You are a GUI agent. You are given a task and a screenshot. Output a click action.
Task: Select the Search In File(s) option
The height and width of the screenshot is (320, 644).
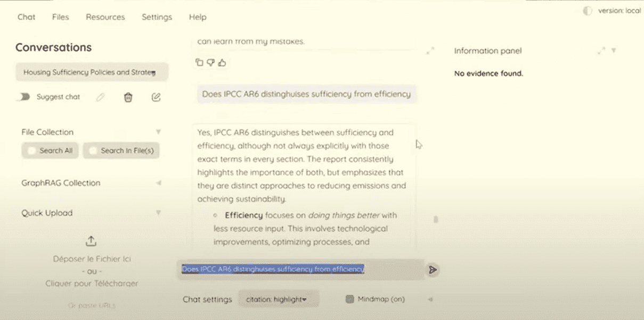(x=121, y=151)
